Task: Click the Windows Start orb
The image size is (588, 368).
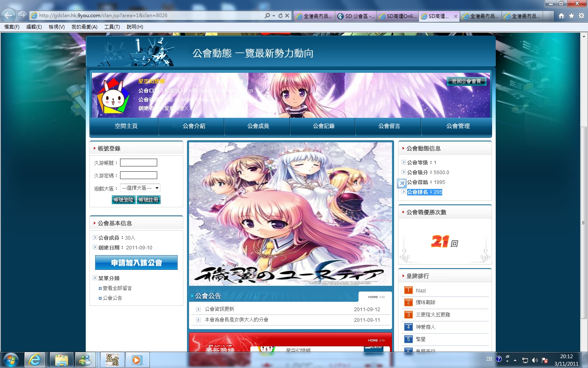Action: pyautogui.click(x=11, y=360)
